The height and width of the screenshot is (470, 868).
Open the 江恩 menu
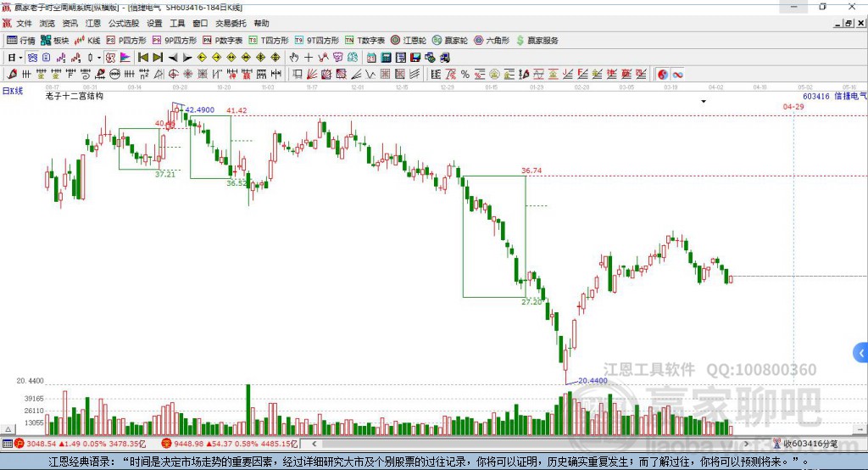(x=93, y=23)
